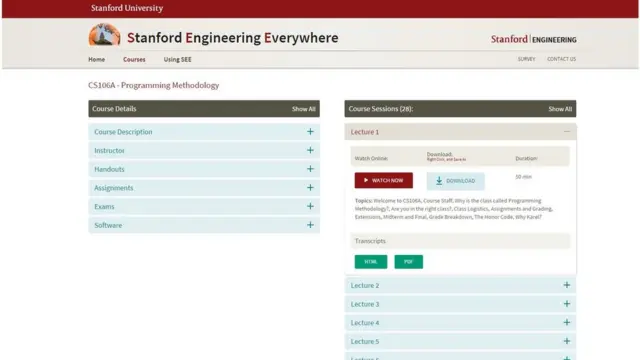
Task: Collapse the Lecture 1 header
Action: point(460,132)
